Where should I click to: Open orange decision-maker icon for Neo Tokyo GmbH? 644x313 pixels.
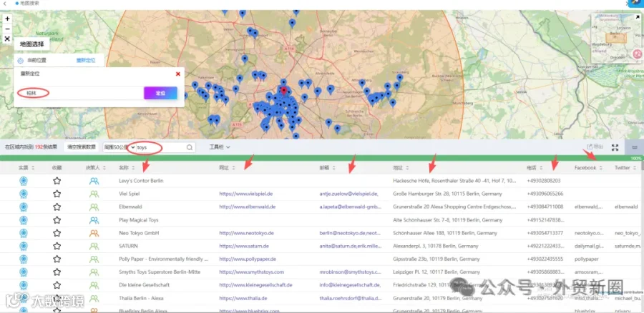point(94,234)
